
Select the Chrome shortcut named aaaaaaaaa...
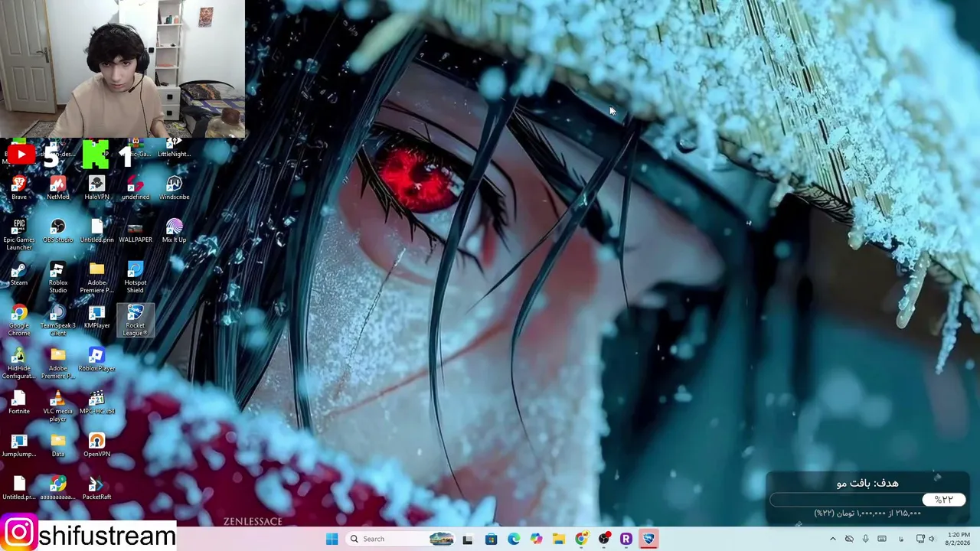57,488
